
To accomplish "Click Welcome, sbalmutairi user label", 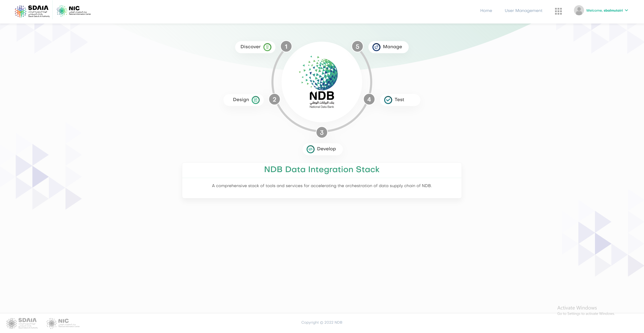I will [604, 11].
